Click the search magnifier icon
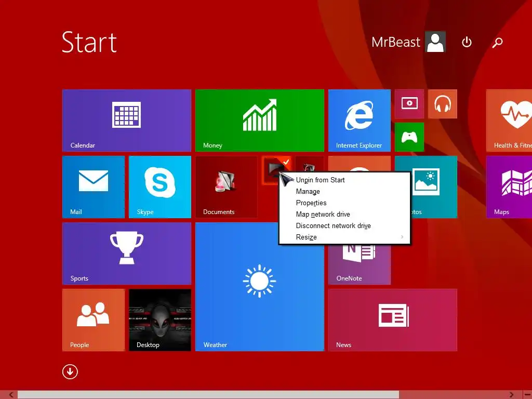Viewport: 532px width, 399px height. (497, 43)
